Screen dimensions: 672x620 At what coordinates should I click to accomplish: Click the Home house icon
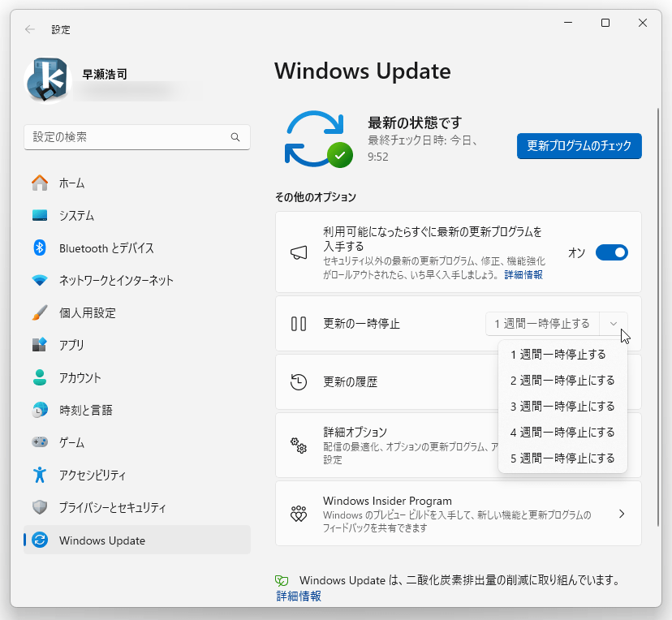[40, 183]
